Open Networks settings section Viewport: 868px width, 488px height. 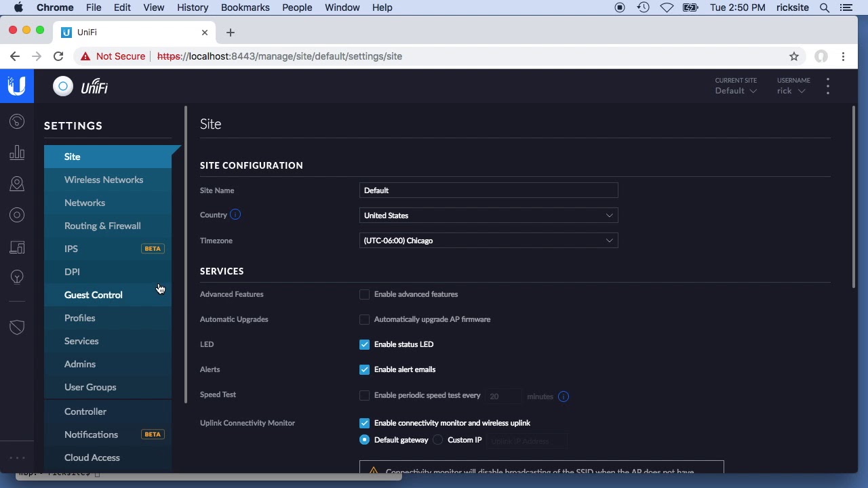(108, 203)
